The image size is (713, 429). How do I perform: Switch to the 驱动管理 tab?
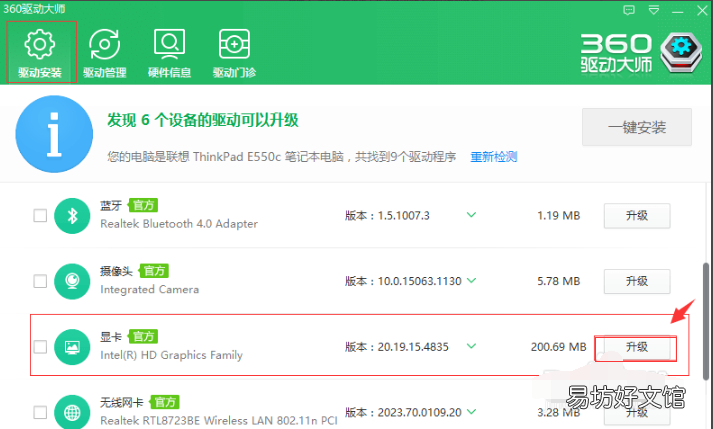[x=105, y=52]
